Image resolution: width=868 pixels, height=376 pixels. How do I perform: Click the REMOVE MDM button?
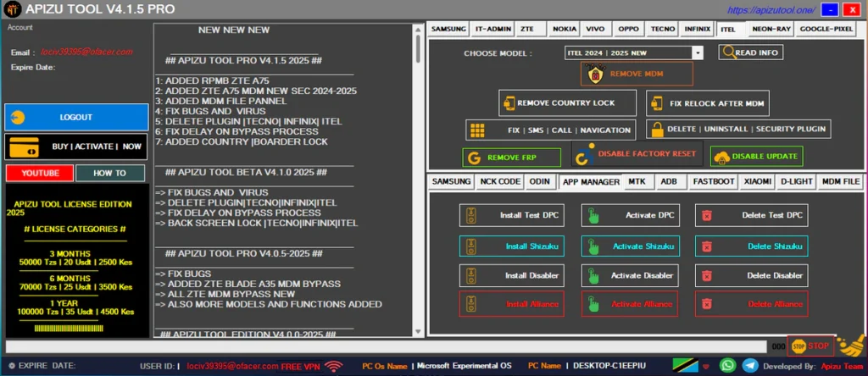click(637, 74)
